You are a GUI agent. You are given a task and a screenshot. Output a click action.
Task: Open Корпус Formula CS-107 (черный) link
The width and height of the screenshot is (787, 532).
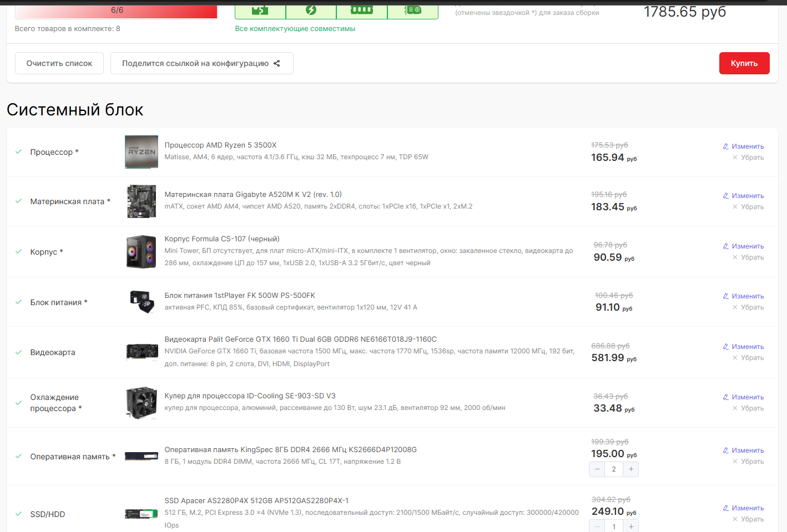click(x=222, y=239)
